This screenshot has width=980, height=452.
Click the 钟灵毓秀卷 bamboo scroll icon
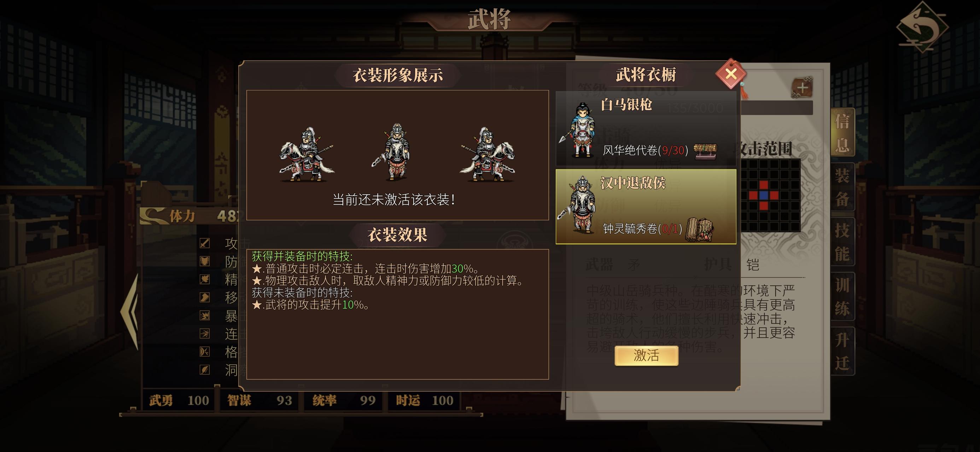tap(699, 229)
